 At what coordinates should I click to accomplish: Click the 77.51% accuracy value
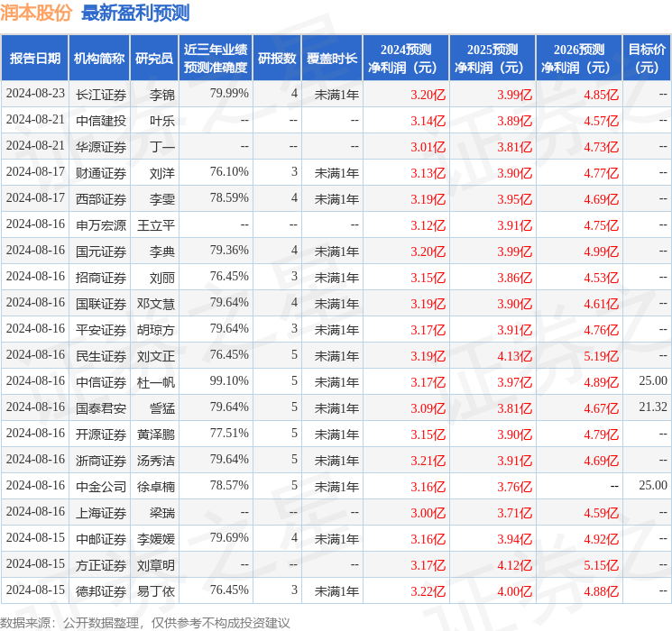coord(229,433)
